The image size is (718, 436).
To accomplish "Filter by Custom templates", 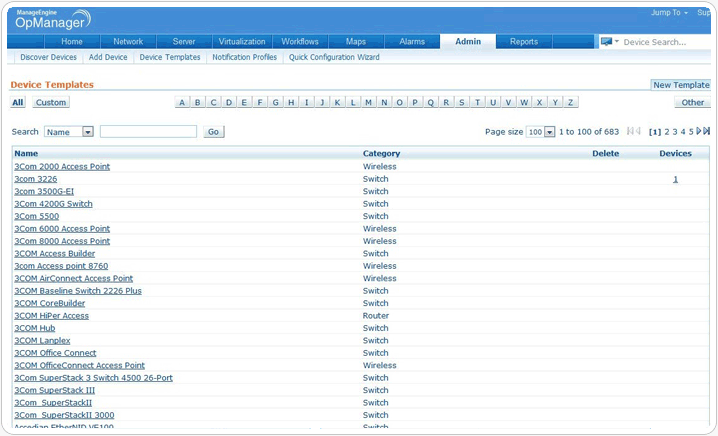I will tap(51, 103).
